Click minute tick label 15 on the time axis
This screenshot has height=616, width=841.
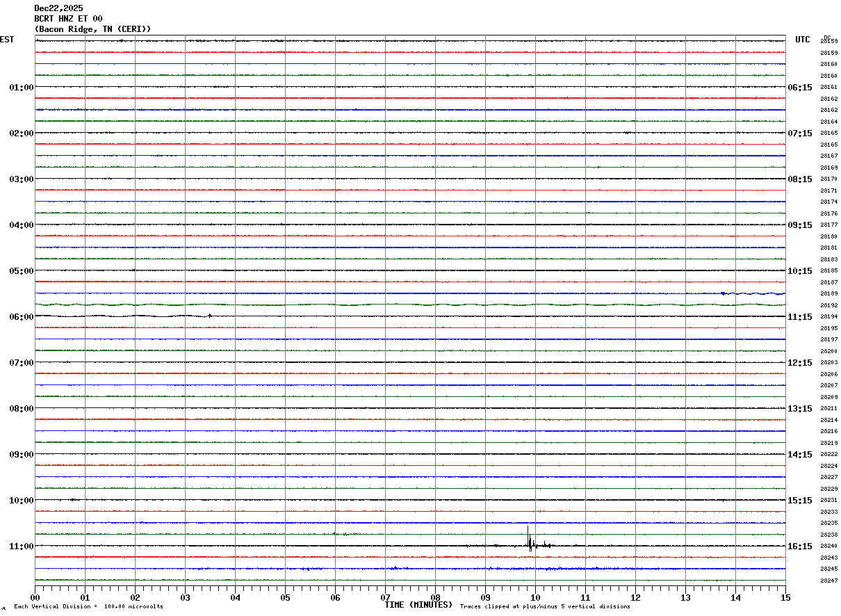tap(785, 597)
